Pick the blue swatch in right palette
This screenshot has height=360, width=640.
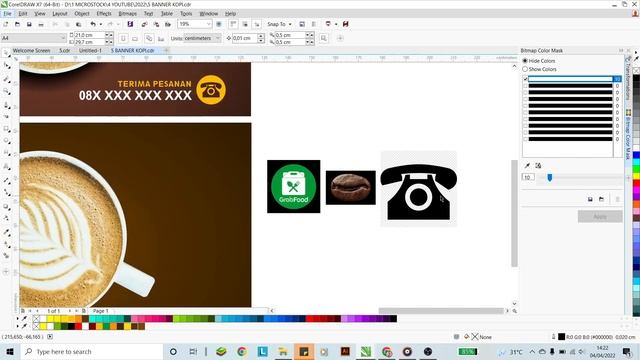636,156
